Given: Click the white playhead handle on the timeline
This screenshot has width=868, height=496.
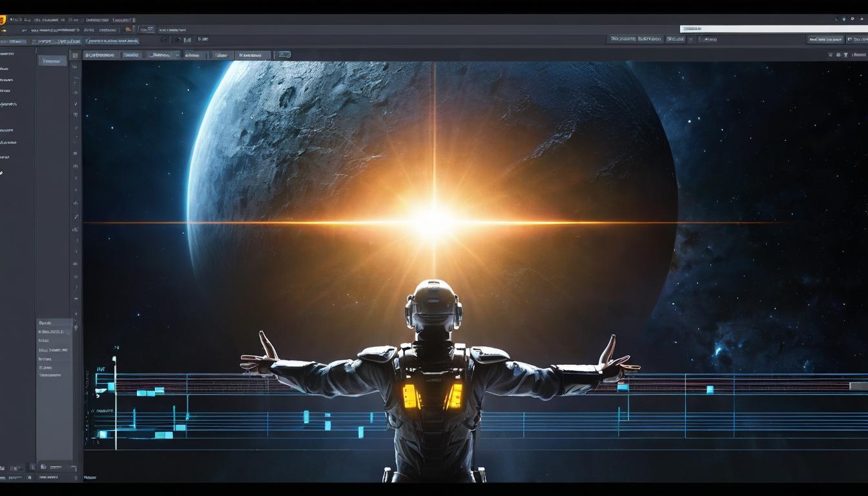Looking at the screenshot, I should [114, 359].
